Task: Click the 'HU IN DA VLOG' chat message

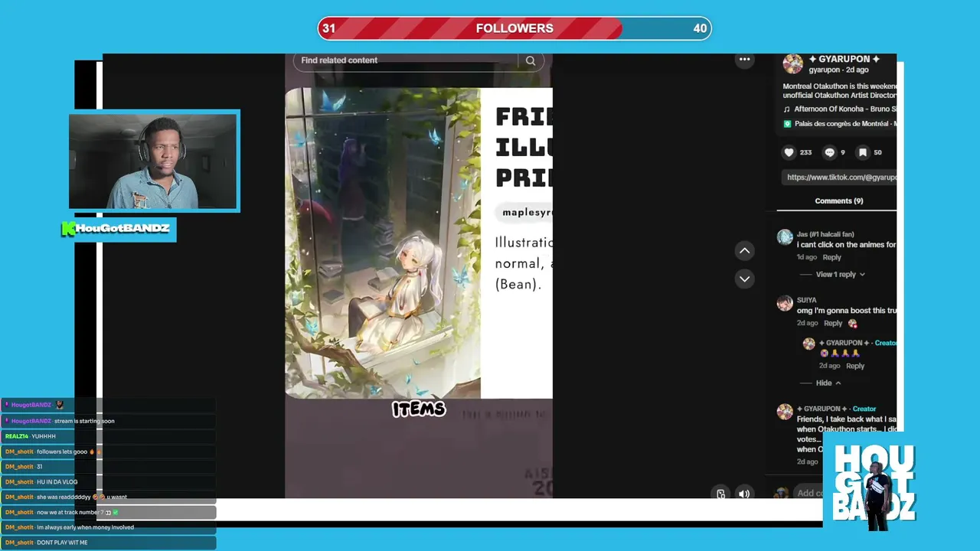Action: (x=108, y=482)
